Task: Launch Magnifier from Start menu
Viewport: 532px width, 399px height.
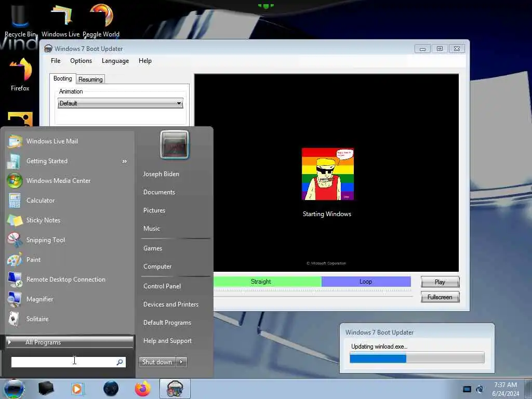Action: 70,299
